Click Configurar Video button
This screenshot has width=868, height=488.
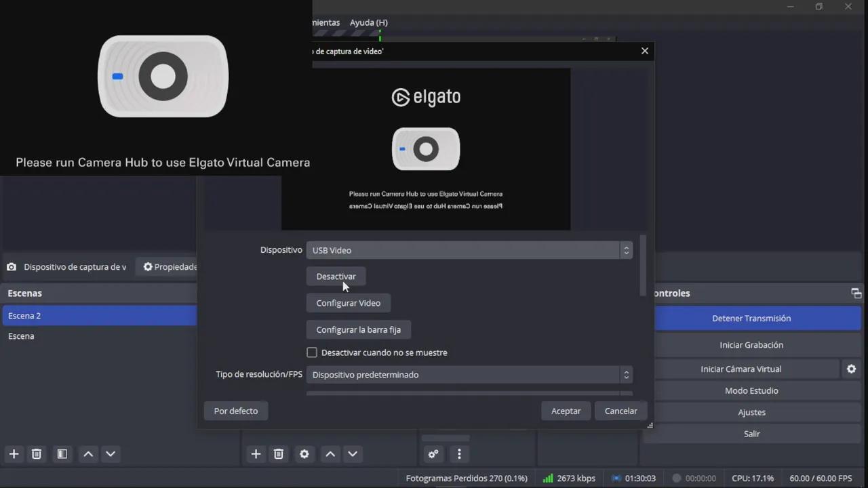tap(349, 303)
